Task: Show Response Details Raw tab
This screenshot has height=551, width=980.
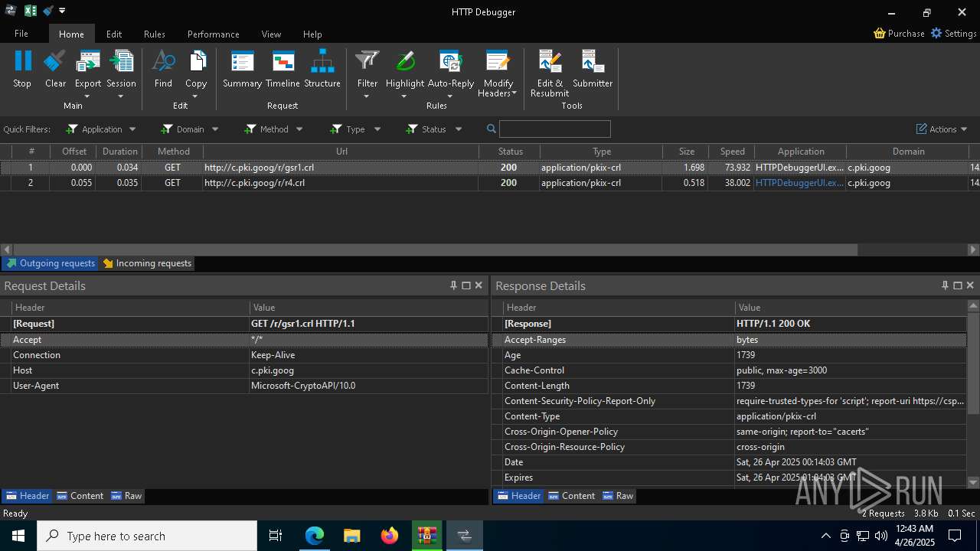Action: point(618,496)
